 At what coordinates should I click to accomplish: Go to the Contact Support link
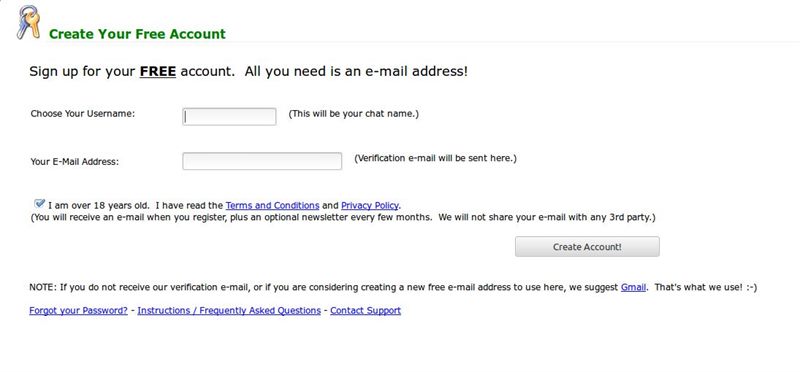click(365, 310)
